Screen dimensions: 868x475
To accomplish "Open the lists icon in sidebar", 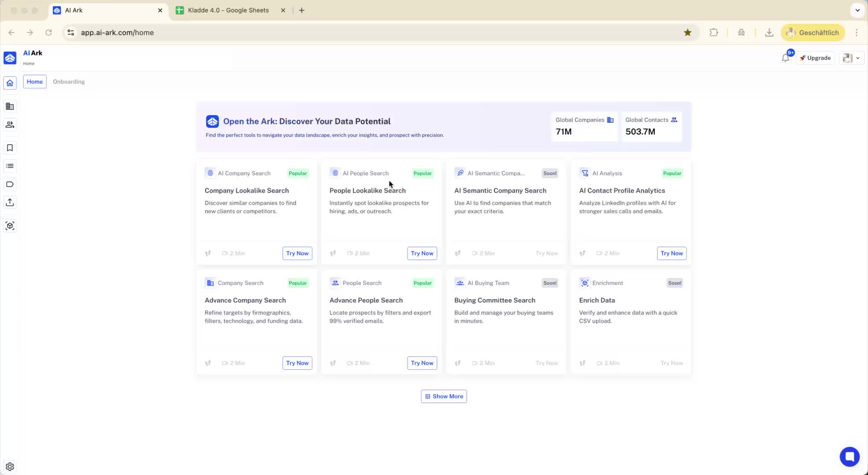I will tap(10, 166).
